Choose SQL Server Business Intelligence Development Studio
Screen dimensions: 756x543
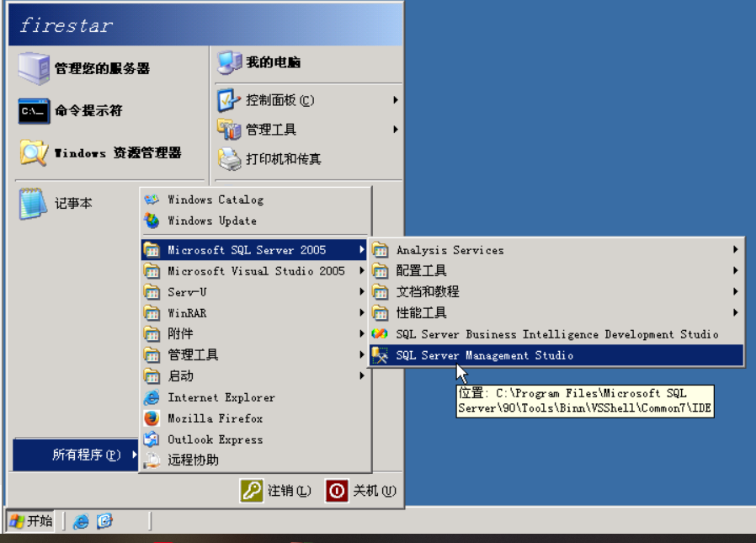pyautogui.click(x=556, y=334)
